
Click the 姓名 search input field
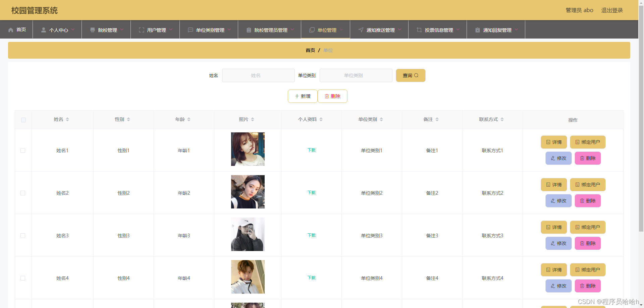click(x=258, y=75)
